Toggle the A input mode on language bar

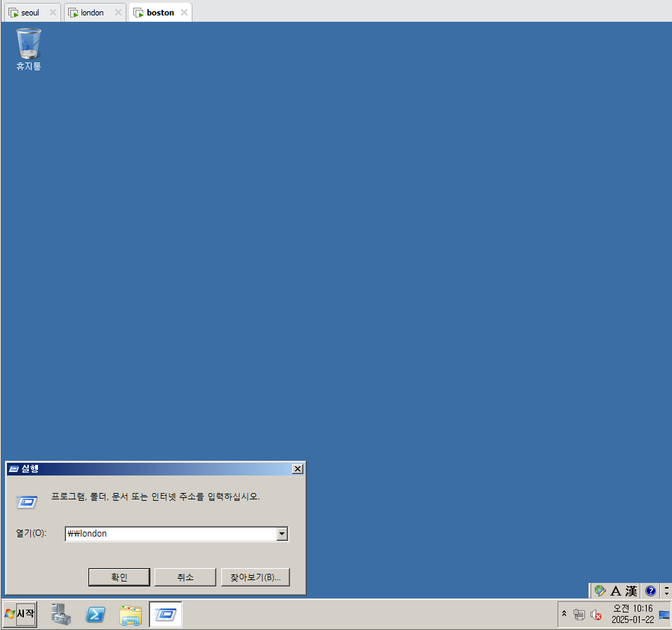tap(615, 591)
